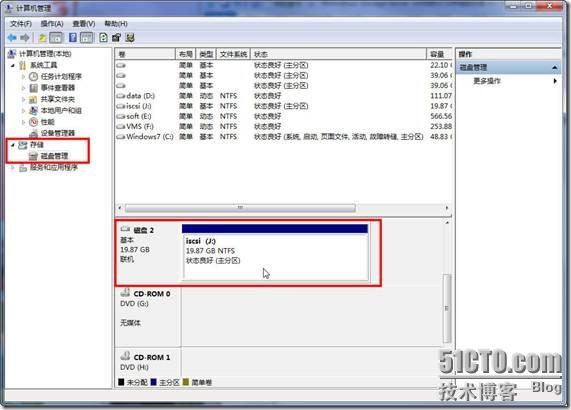Expand the 事件查看器 tree node
The height and width of the screenshot is (410, 571).
click(x=24, y=88)
